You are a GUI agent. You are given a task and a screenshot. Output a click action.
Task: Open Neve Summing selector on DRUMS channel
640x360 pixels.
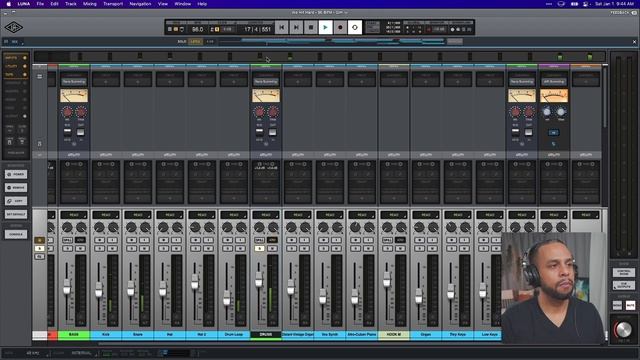pos(266,82)
